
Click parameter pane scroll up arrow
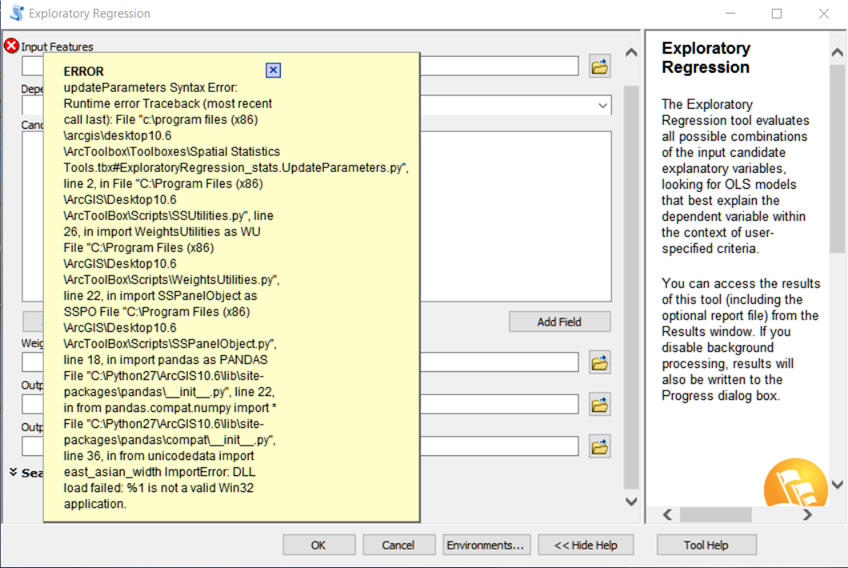tap(631, 52)
